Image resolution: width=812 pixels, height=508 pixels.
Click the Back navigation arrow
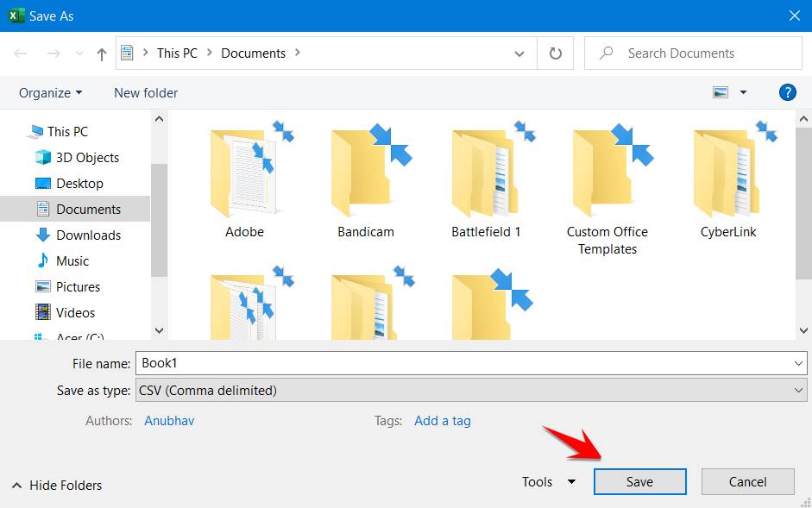[20, 53]
